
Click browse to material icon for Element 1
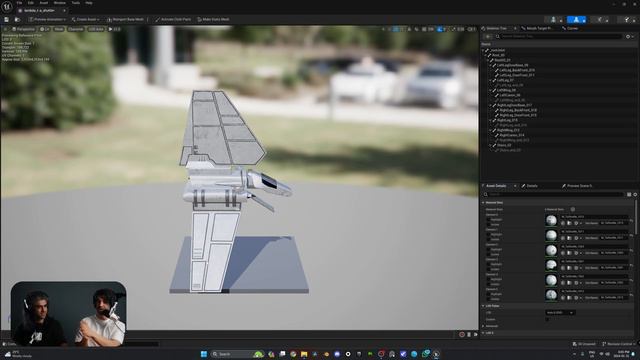click(569, 238)
